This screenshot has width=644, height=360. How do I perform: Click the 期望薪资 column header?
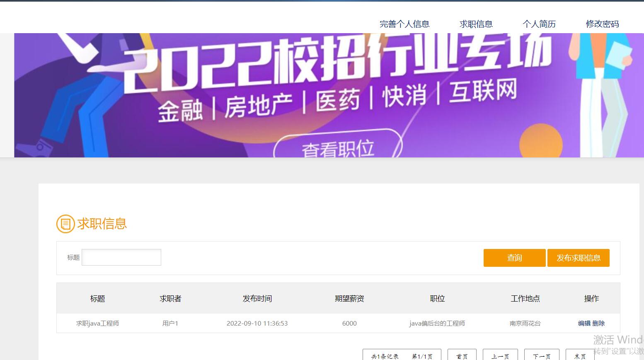coord(349,298)
